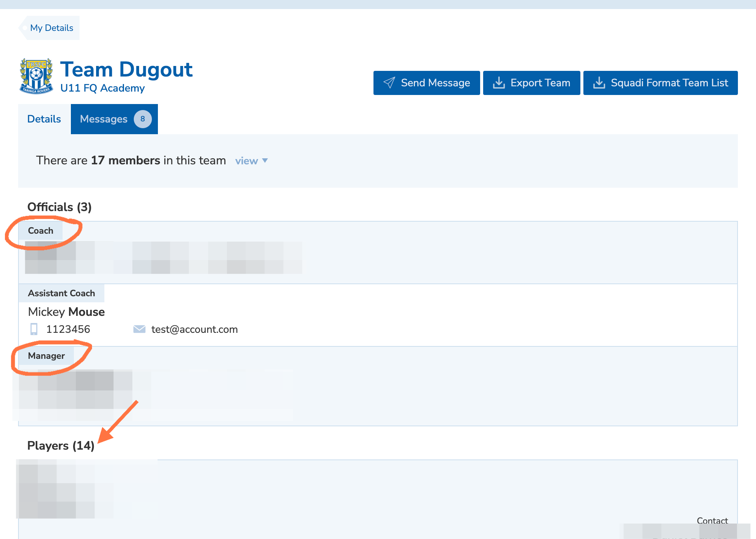Viewport: 756px width, 539px height.
Task: Select the Mickey Mouse name
Action: pyautogui.click(x=66, y=312)
